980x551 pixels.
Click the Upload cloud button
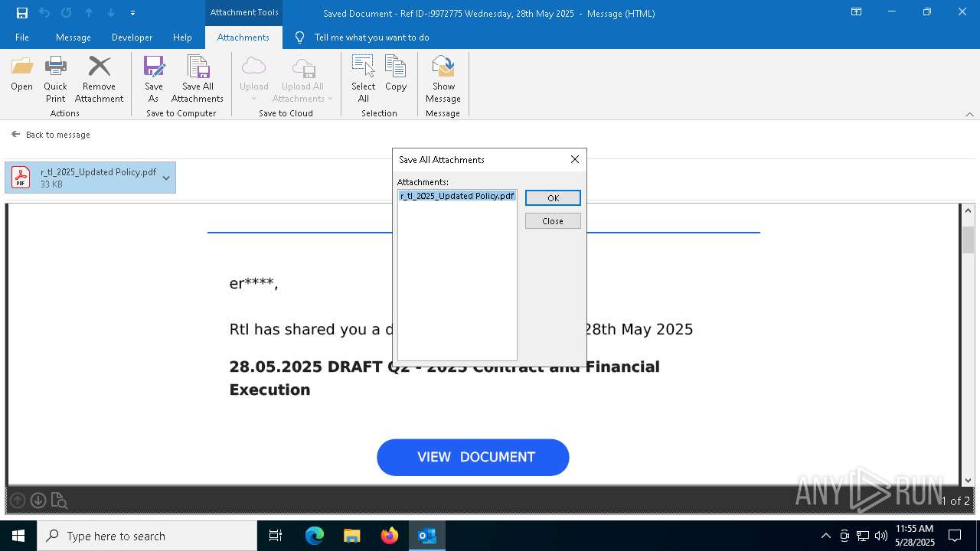pos(254,79)
